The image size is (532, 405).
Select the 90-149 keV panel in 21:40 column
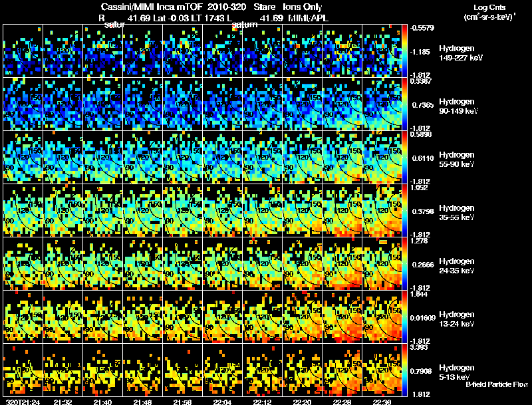pyautogui.click(x=103, y=104)
